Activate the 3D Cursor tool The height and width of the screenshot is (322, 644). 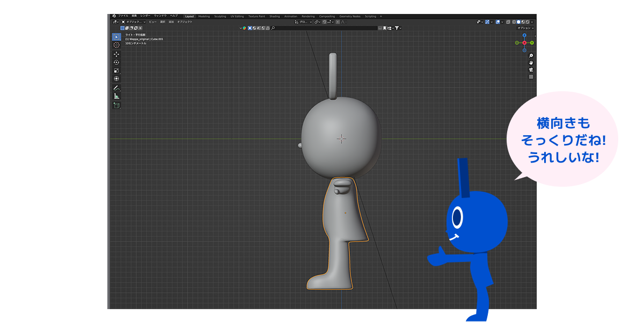click(116, 45)
